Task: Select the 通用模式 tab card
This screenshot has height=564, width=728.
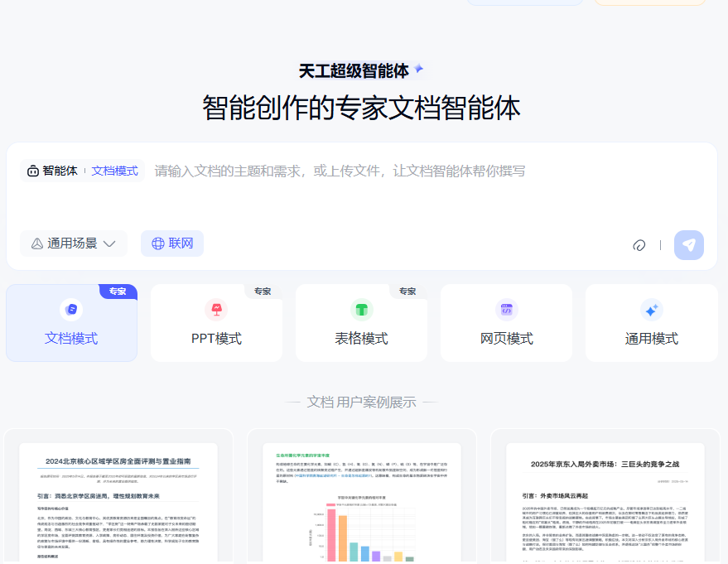Action: [x=652, y=323]
